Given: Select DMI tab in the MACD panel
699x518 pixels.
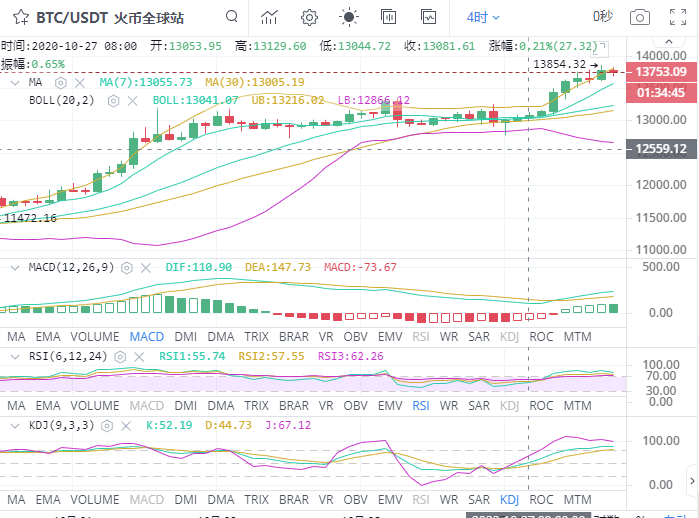Looking at the screenshot, I should pyautogui.click(x=185, y=337).
